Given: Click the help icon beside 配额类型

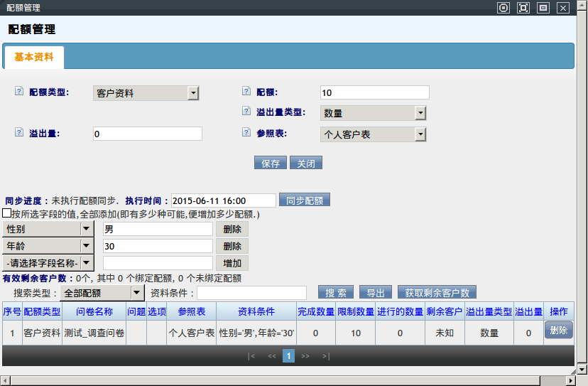Looking at the screenshot, I should click(x=19, y=92).
